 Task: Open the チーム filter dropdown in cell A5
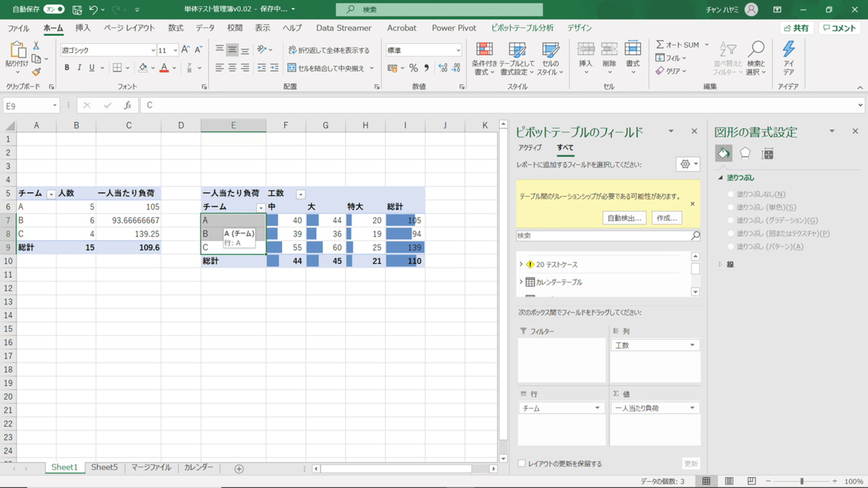(51, 194)
